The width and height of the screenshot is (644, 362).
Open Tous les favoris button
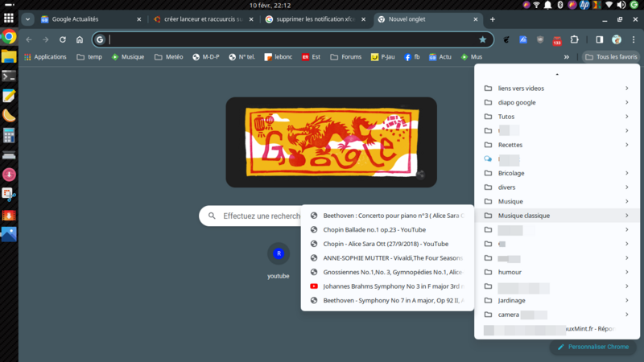(x=611, y=57)
